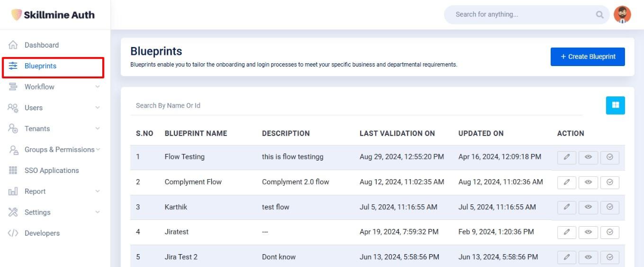Click the Skillmine Auth shield logo
Image resolution: width=644 pixels, height=267 pixels.
[16, 15]
